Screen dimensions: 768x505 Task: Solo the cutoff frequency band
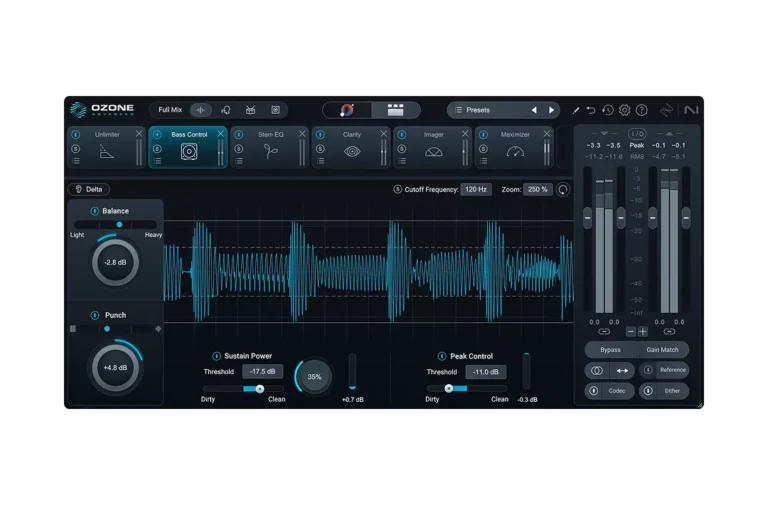click(x=397, y=189)
